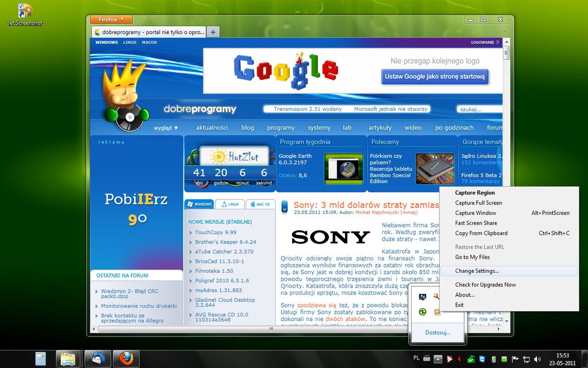Choose Capture Full Screen
This screenshot has height=368, width=588.
pyautogui.click(x=509, y=203)
